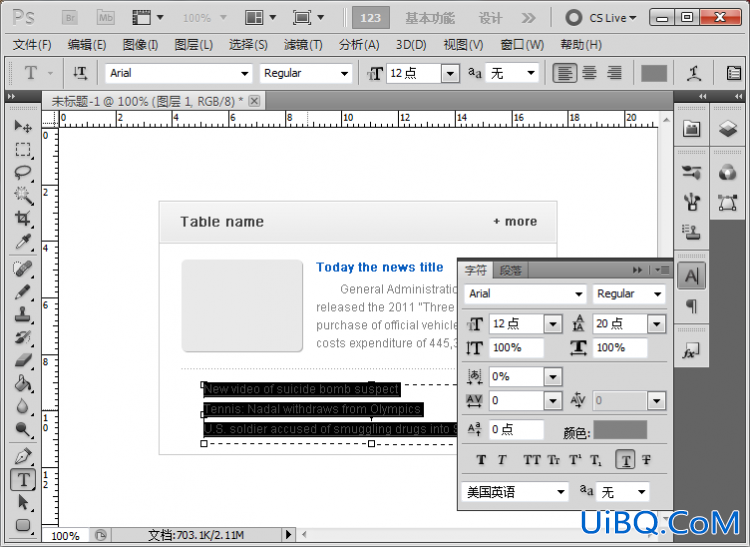Viewport: 750px width, 547px height.
Task: Open the leading 20 点 dropdown
Action: coord(656,324)
